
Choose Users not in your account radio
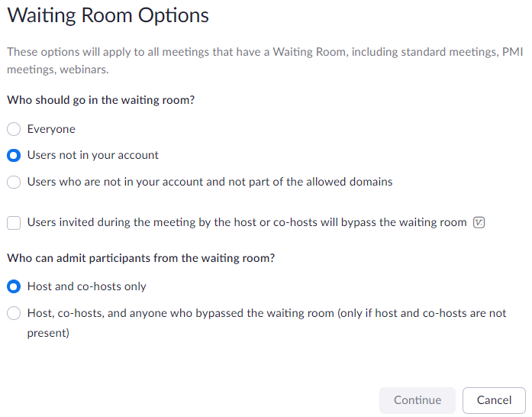(x=14, y=155)
